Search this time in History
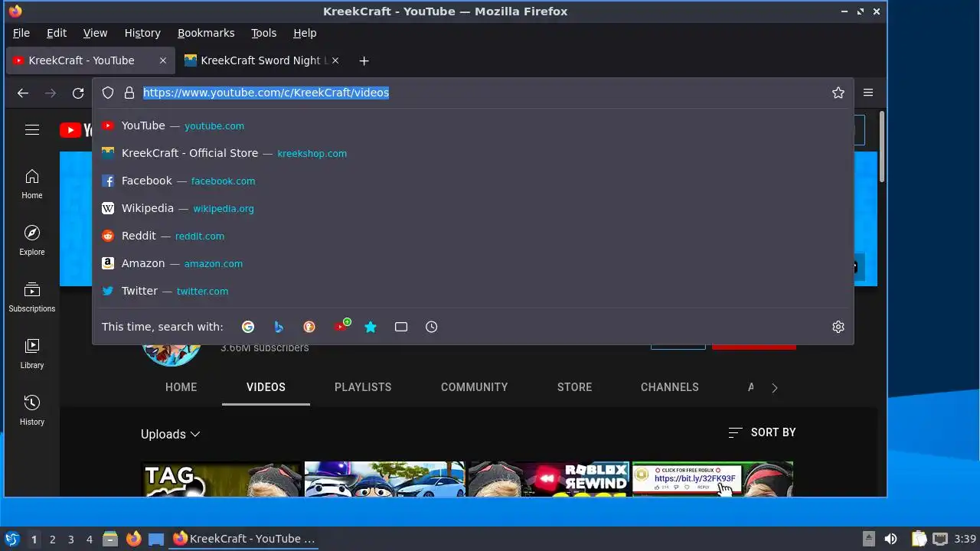 [x=432, y=327]
